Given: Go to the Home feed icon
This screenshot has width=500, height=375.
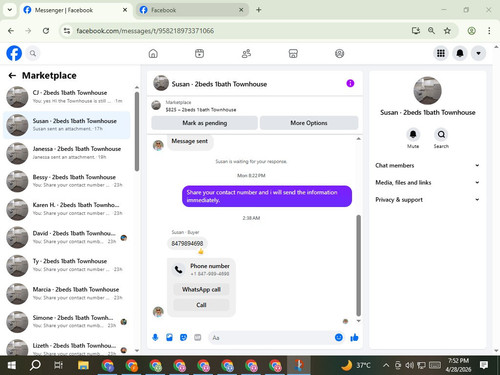Looking at the screenshot, I should tap(153, 53).
